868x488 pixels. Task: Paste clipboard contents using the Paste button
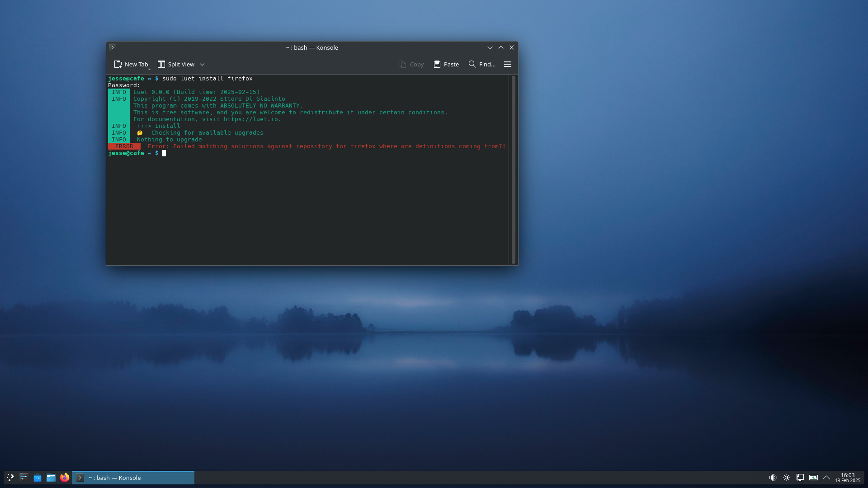point(446,64)
